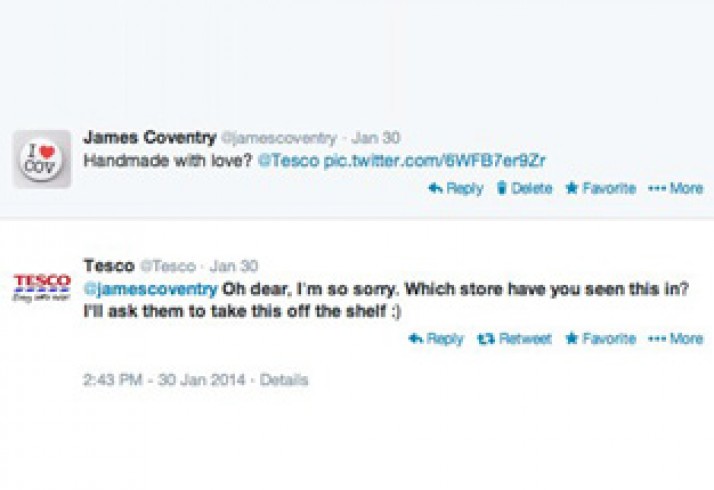Click the Details link under the tweet
Viewport: 714px width, 490px height.
284,380
